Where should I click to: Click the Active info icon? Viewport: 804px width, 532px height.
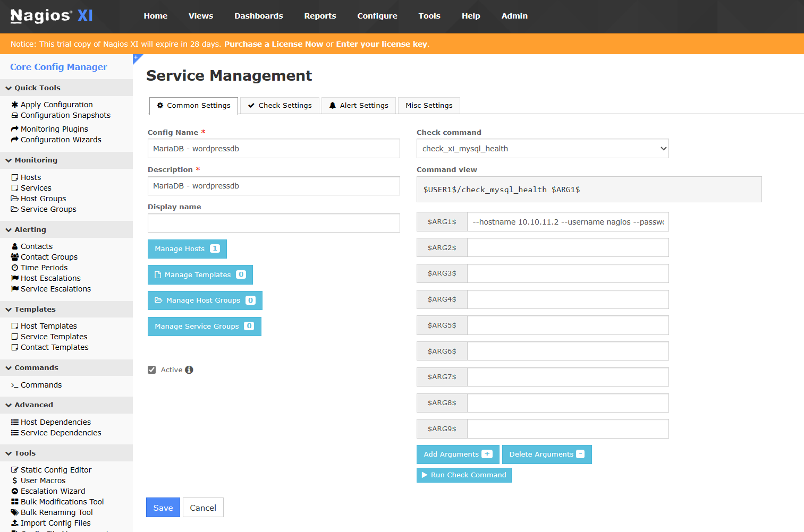pyautogui.click(x=189, y=370)
